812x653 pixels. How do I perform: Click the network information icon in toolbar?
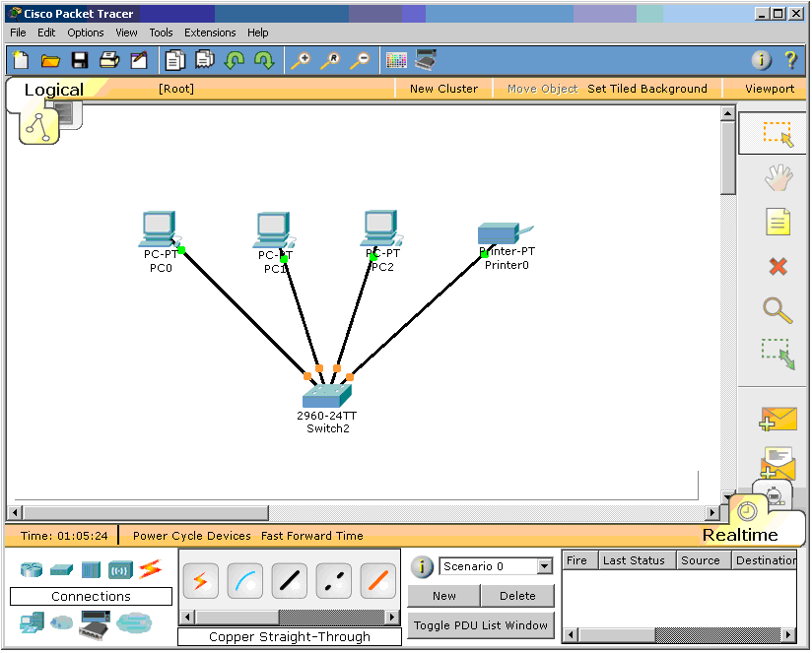(x=761, y=60)
